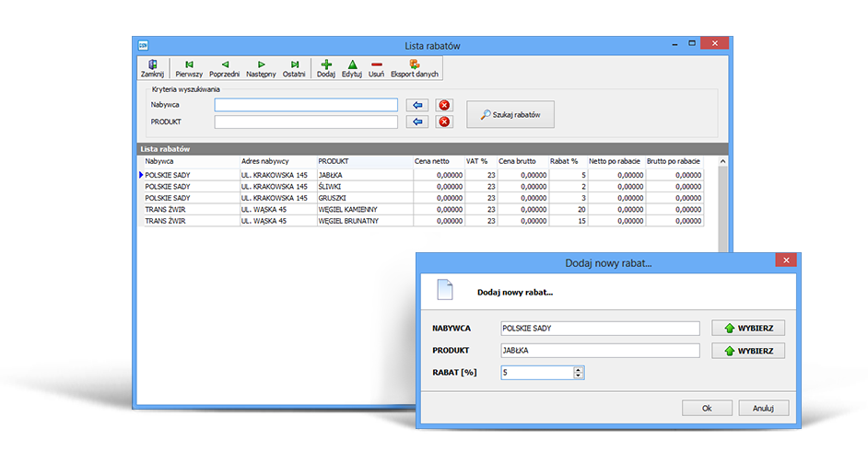Open Eksport danych from the toolbar

(414, 68)
